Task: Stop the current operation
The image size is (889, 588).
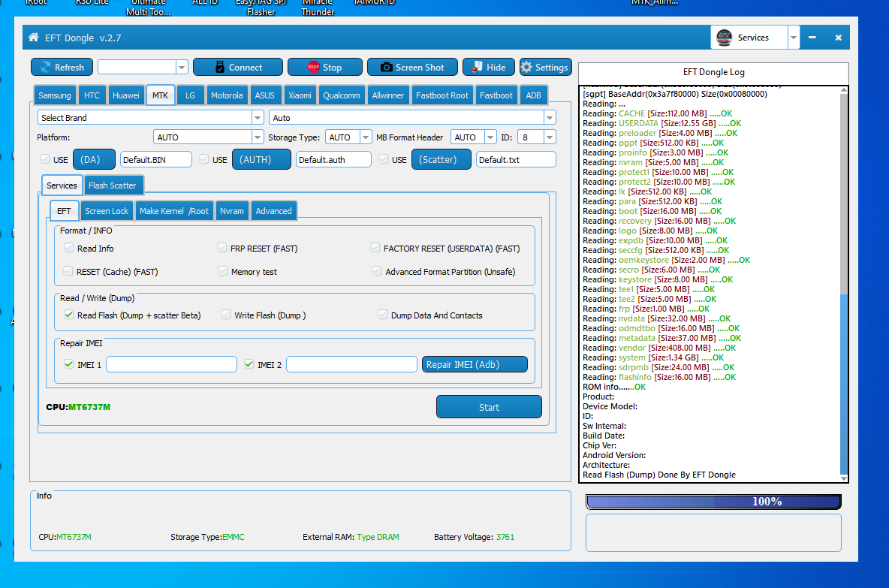Action: (325, 67)
